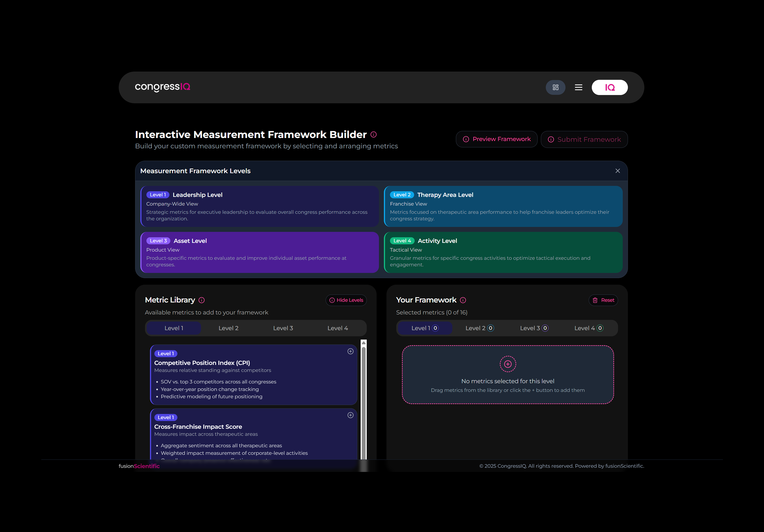This screenshot has width=764, height=532.
Task: Reset your selected framework metrics
Action: pos(603,300)
